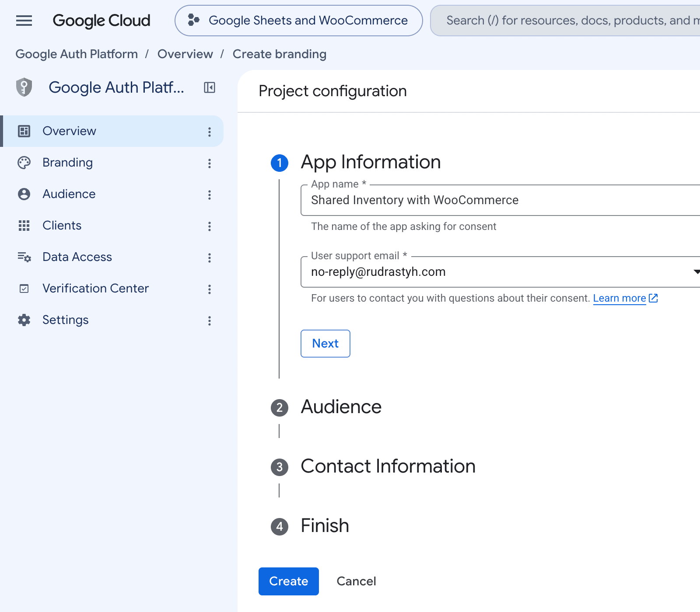Click the Branding palette icon
The image size is (700, 612).
tap(24, 163)
